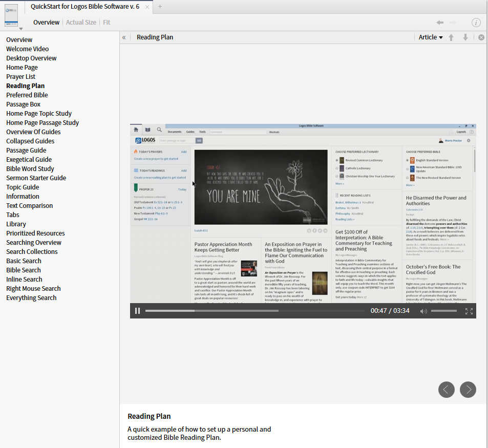488x448 pixels.
Task: Pause the Reading Plan video
Action: [x=137, y=311]
